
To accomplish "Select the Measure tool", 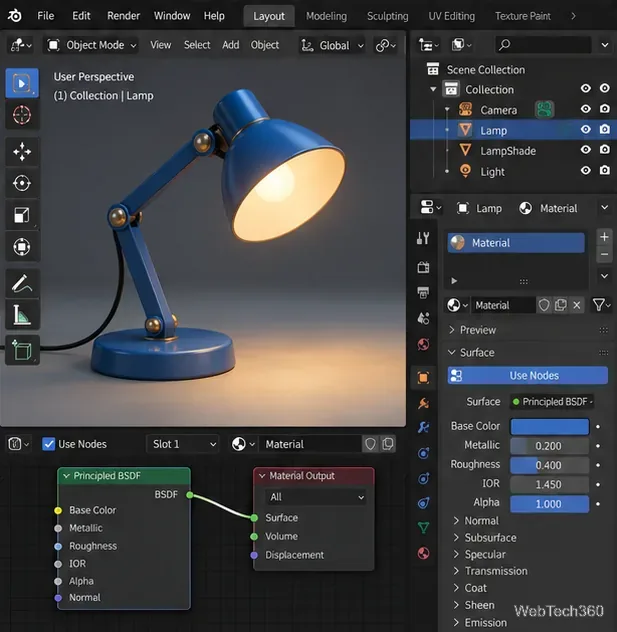I will point(22,315).
